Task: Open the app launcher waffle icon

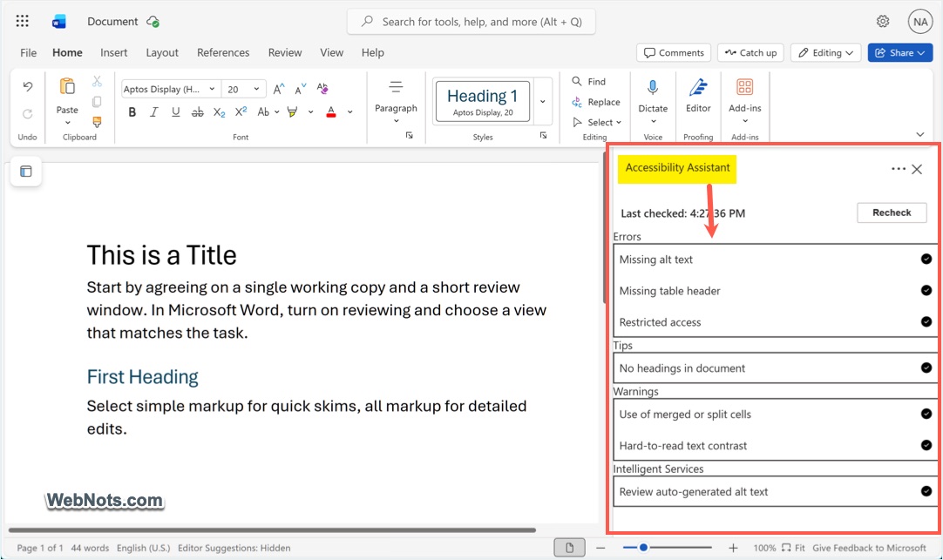Action: 23,22
